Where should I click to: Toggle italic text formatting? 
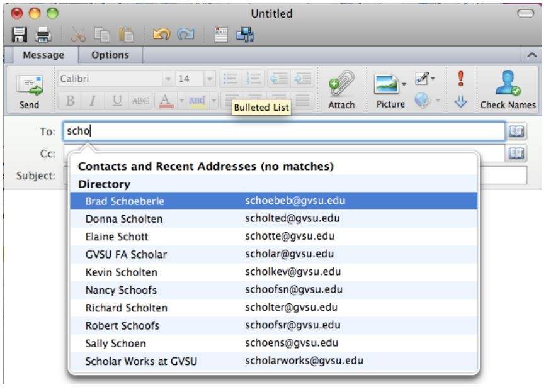[x=92, y=101]
